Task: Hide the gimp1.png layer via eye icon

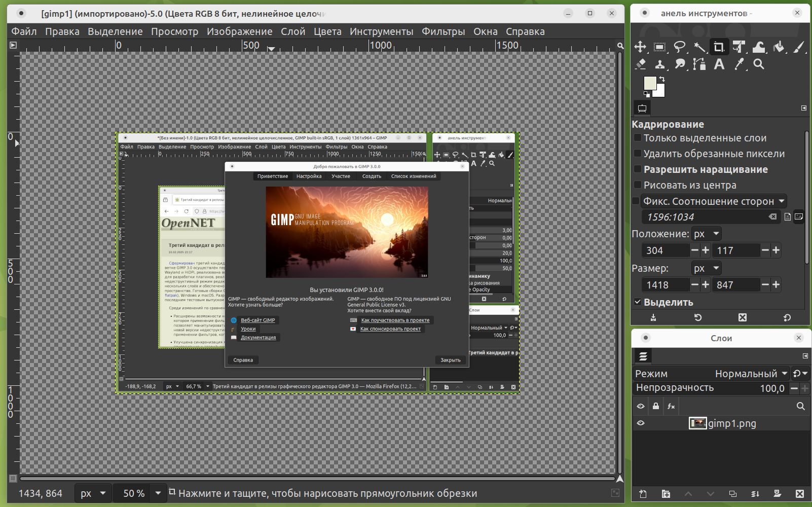Action: pos(641,423)
